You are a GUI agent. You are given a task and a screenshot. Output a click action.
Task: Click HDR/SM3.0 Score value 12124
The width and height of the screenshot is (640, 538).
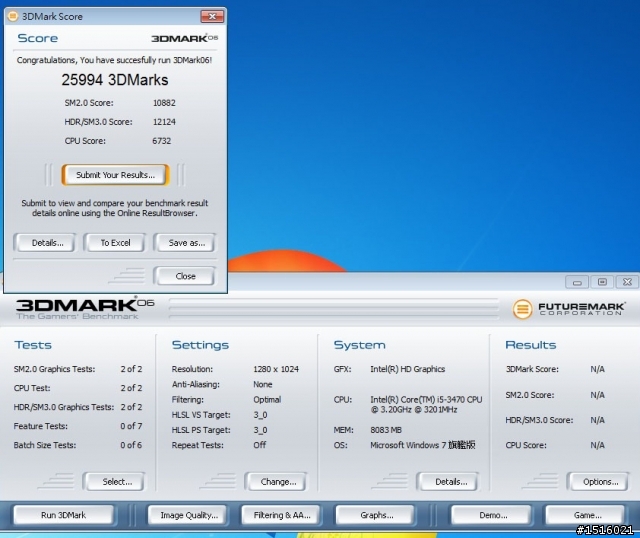click(x=164, y=122)
